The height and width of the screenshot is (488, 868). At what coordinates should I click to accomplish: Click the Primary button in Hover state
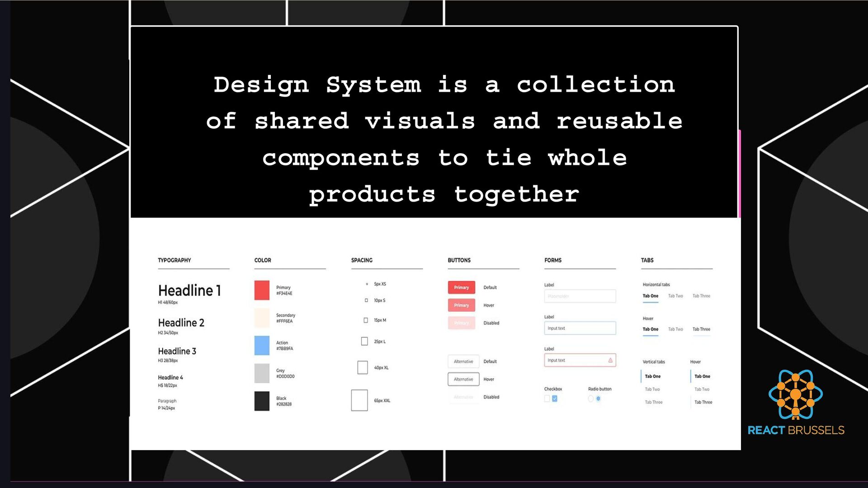462,305
